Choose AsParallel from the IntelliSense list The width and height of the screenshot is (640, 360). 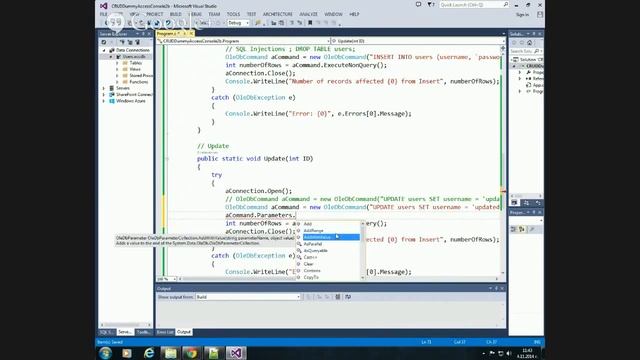coord(313,244)
